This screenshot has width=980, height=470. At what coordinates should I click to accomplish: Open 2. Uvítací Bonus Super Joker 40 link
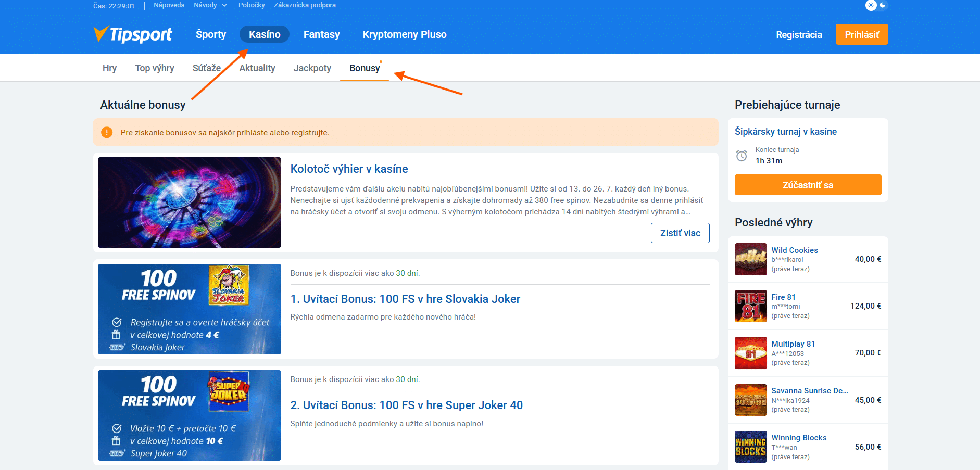click(x=407, y=405)
